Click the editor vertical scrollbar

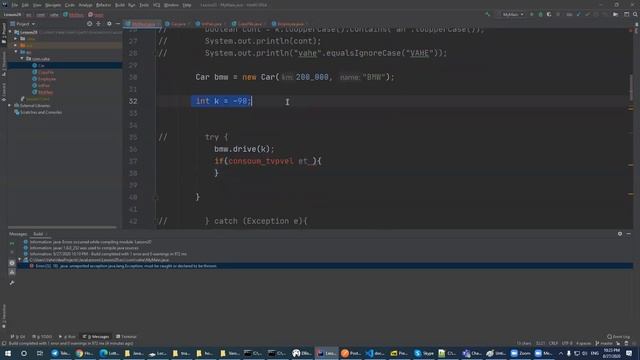(631, 88)
